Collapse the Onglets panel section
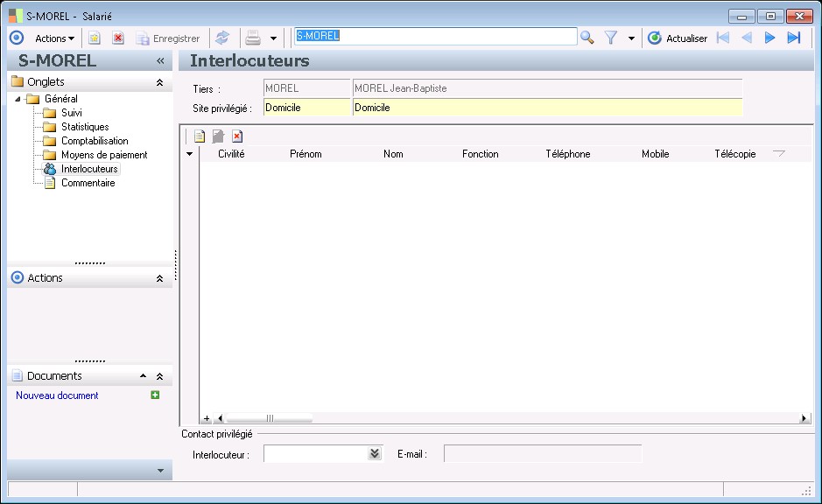This screenshot has height=504, width=822. click(159, 82)
